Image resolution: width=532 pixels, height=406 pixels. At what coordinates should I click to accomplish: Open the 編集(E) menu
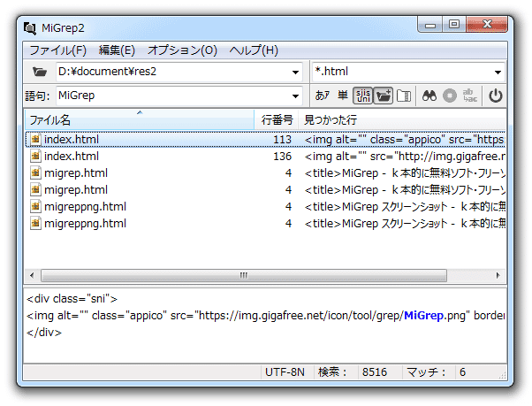117,50
